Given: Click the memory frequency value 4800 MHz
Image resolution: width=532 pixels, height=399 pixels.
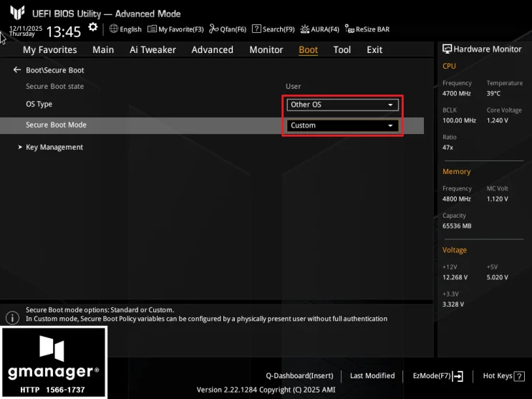Looking at the screenshot, I should 456,199.
